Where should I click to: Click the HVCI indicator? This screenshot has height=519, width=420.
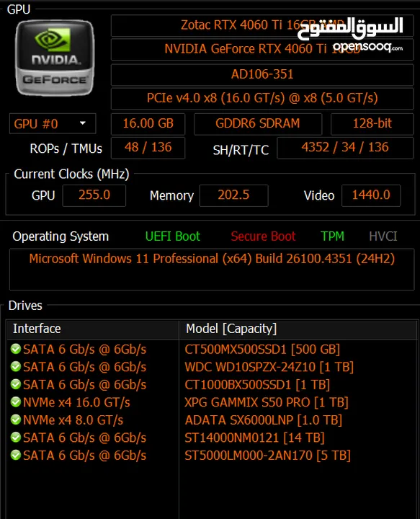pyautogui.click(x=383, y=236)
